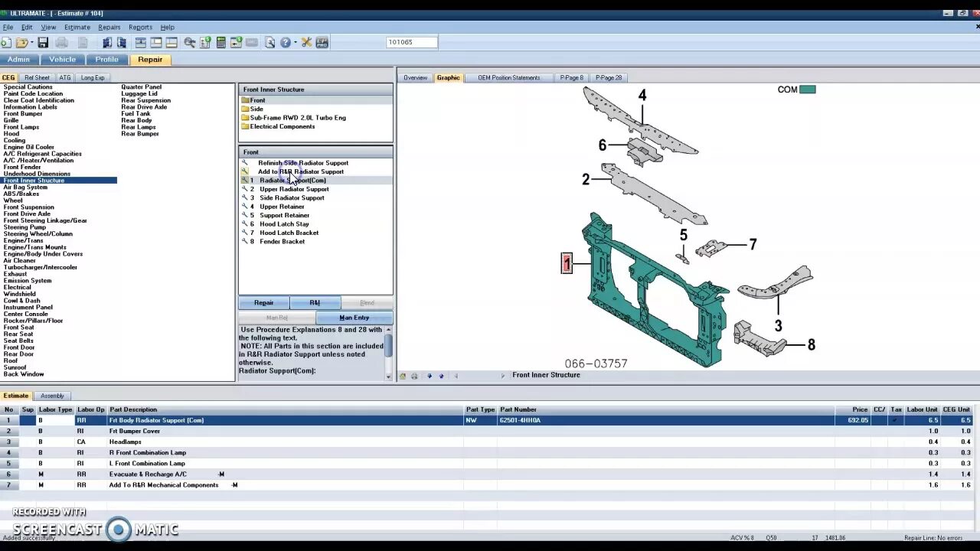
Task: Open the P-Page 8 tab
Action: point(571,77)
